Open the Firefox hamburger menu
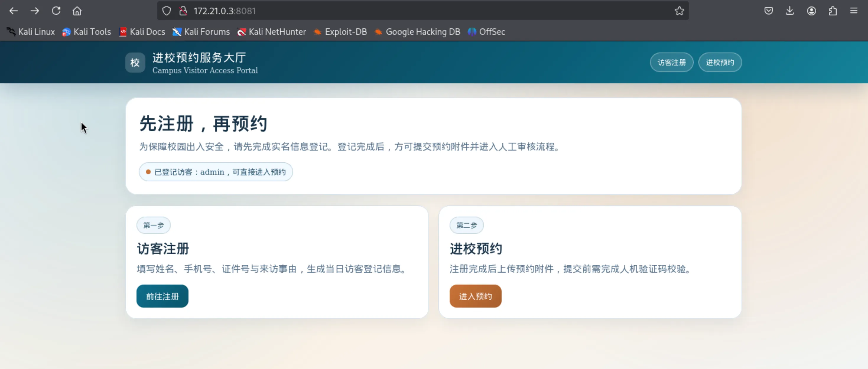 point(854,11)
